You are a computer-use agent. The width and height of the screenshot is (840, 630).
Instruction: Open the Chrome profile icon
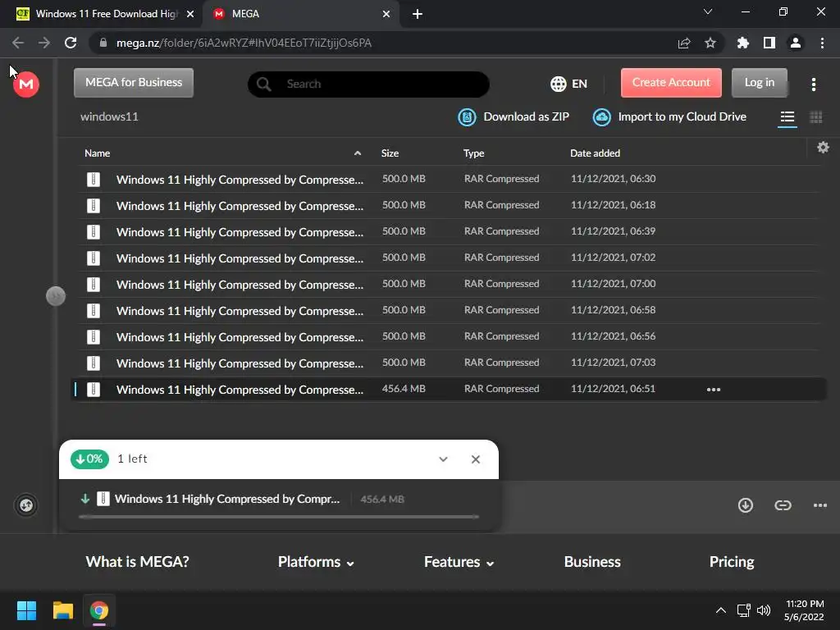pyautogui.click(x=795, y=43)
